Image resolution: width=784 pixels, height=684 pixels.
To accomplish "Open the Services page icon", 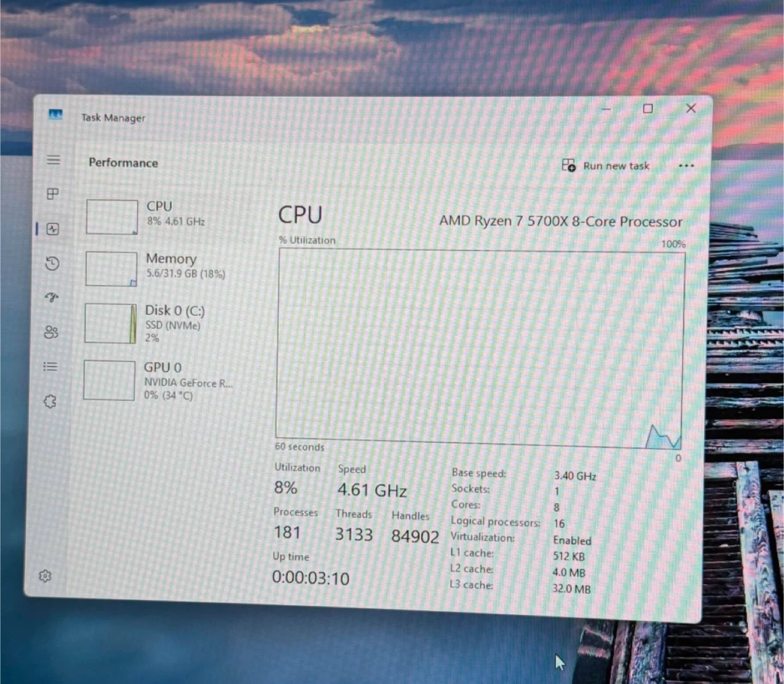I will [x=50, y=401].
